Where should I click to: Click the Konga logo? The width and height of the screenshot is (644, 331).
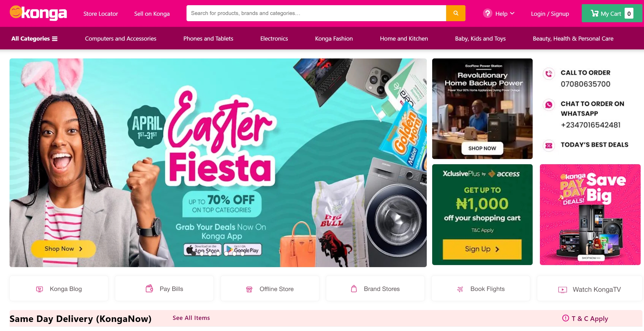pyautogui.click(x=38, y=13)
